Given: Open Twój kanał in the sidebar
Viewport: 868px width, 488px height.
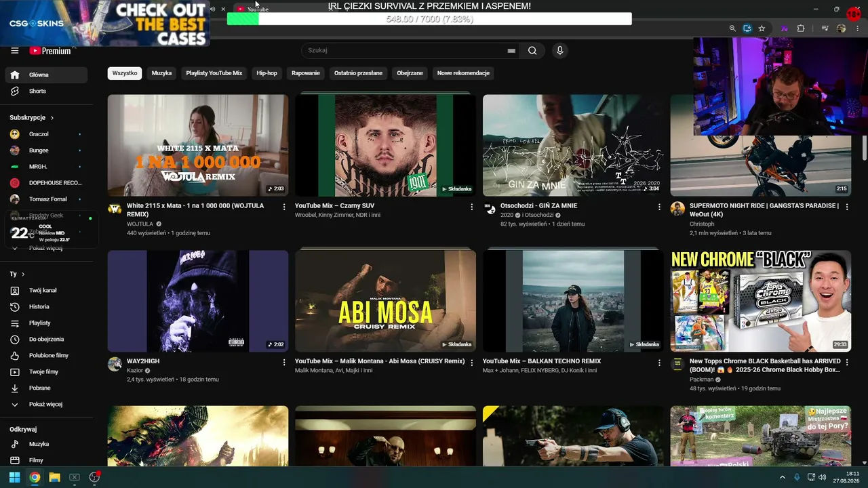Looking at the screenshot, I should [46, 290].
